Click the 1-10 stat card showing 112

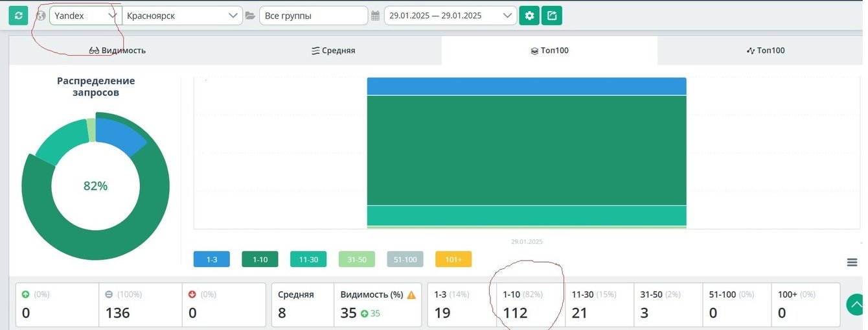coord(531,305)
